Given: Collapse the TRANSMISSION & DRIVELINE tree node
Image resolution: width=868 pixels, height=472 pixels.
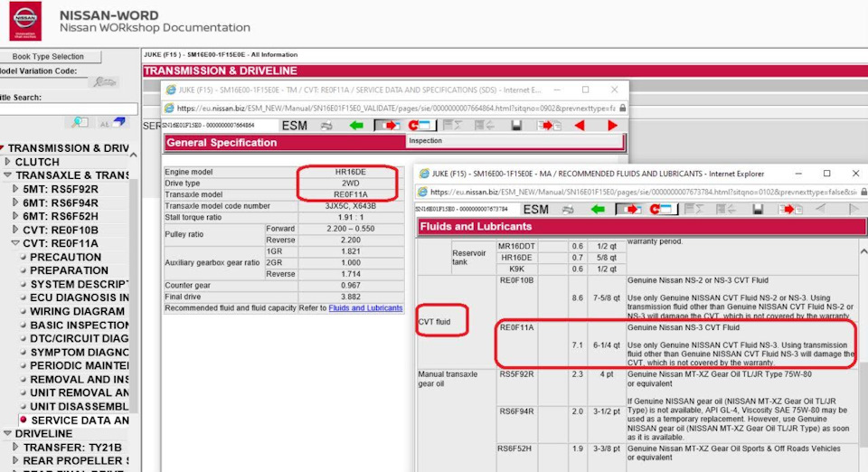Looking at the screenshot, I should 2,148.
